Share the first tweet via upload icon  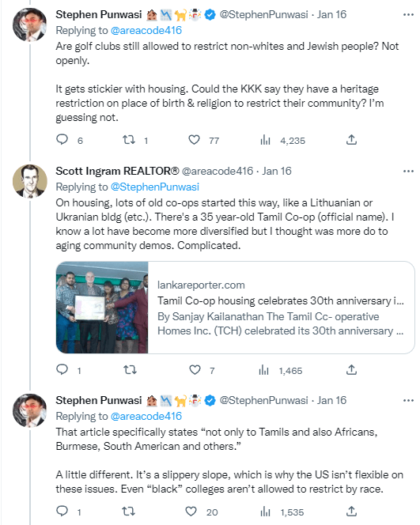pos(351,140)
